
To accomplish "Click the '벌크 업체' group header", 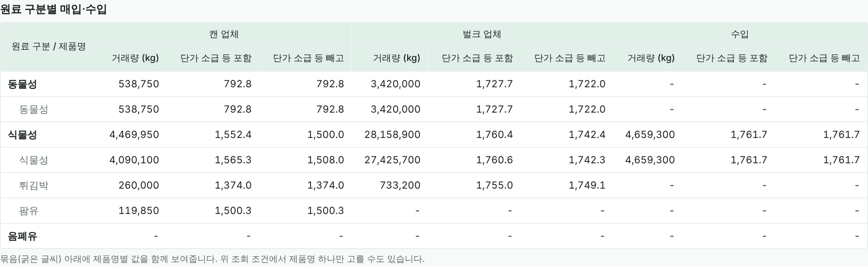I will [x=482, y=34].
